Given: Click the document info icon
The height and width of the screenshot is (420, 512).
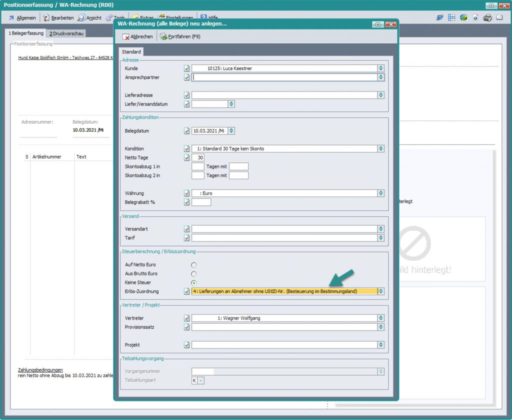Looking at the screenshot, I should 475,17.
